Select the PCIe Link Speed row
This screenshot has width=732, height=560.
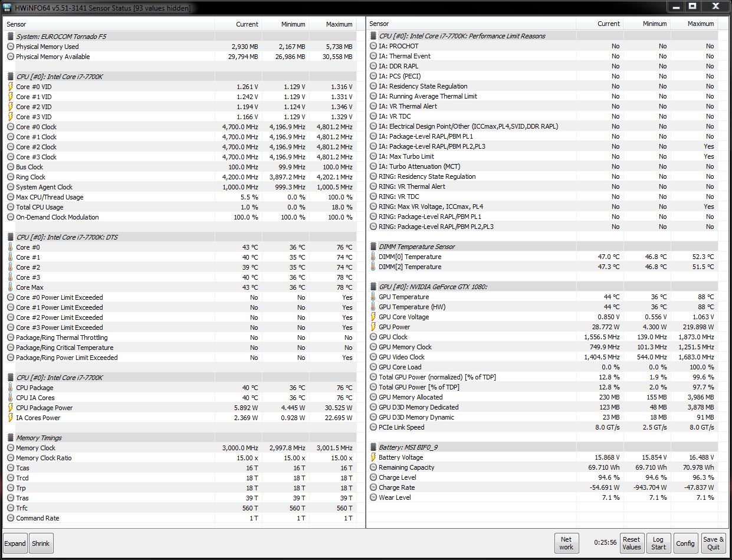click(x=542, y=427)
